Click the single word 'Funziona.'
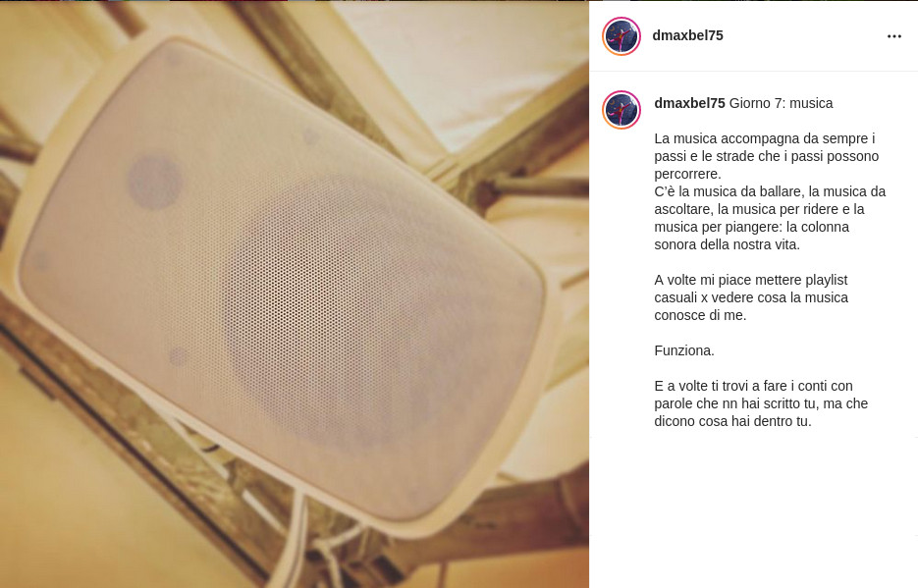The width and height of the screenshot is (918, 588). pyautogui.click(x=683, y=351)
